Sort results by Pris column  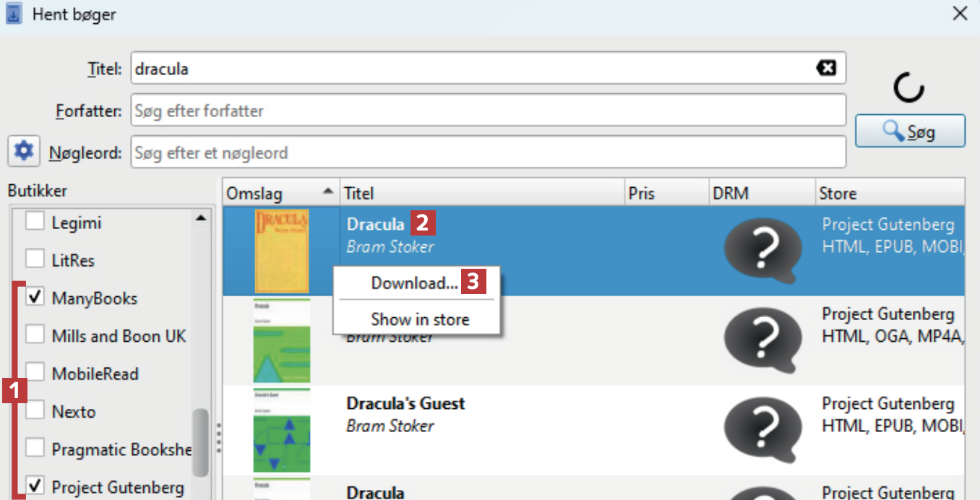pos(666,193)
